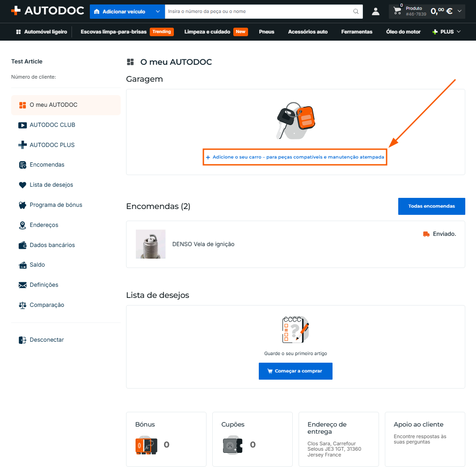The image size is (476, 473).
Task: Click the Desconectar logout icon
Action: [22, 340]
